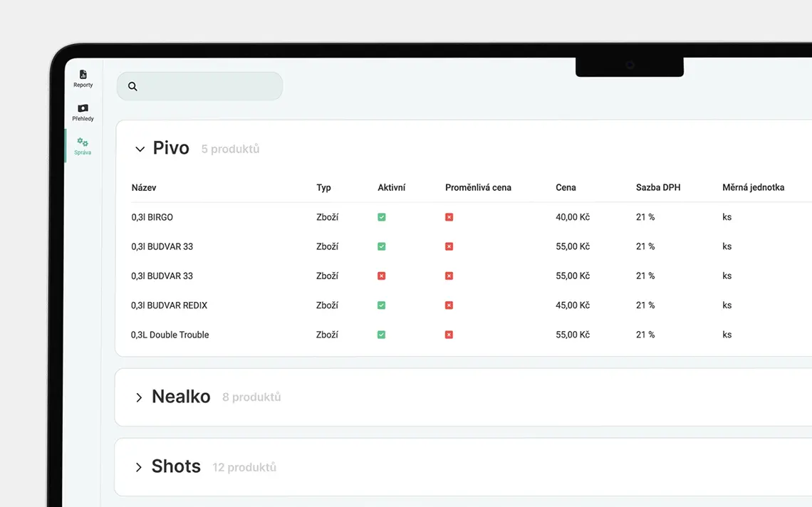The image size is (812, 507).
Task: Enable the inactive red Aktivní box for BUDVAR 33
Action: pos(382,276)
